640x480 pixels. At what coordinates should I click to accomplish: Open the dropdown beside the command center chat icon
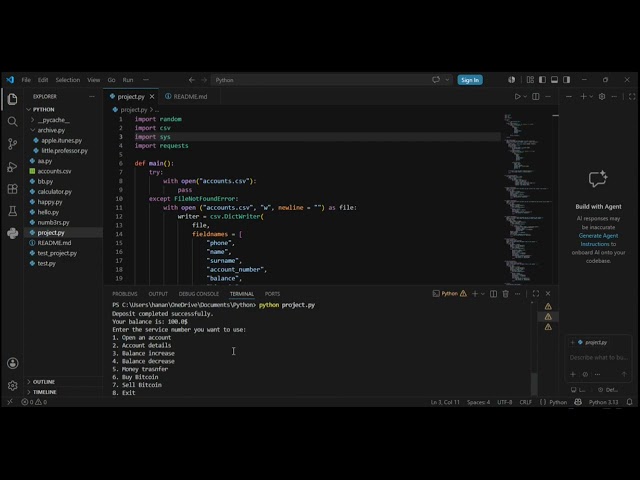pyautogui.click(x=447, y=80)
